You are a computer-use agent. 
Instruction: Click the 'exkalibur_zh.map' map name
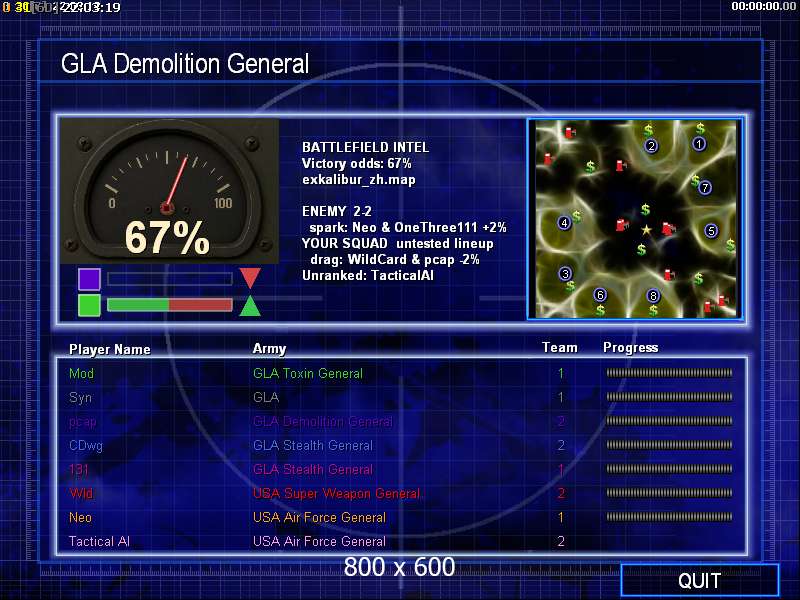click(359, 180)
